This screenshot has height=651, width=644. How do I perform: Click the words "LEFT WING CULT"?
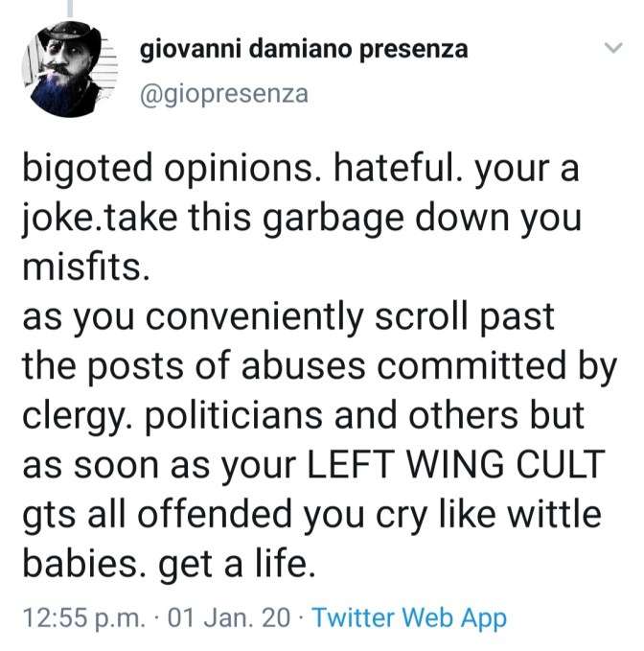[x=456, y=468]
